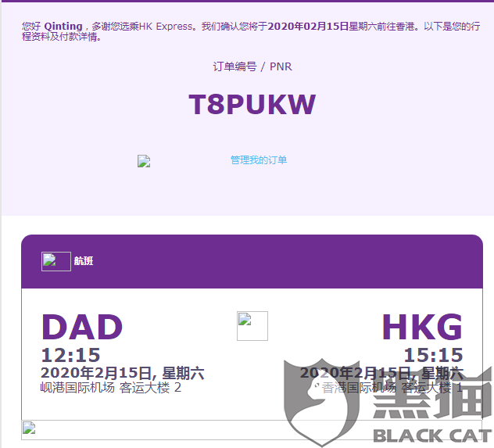The height and width of the screenshot is (448, 494).
Task: Click the arrival time 15:15
Action: (433, 355)
